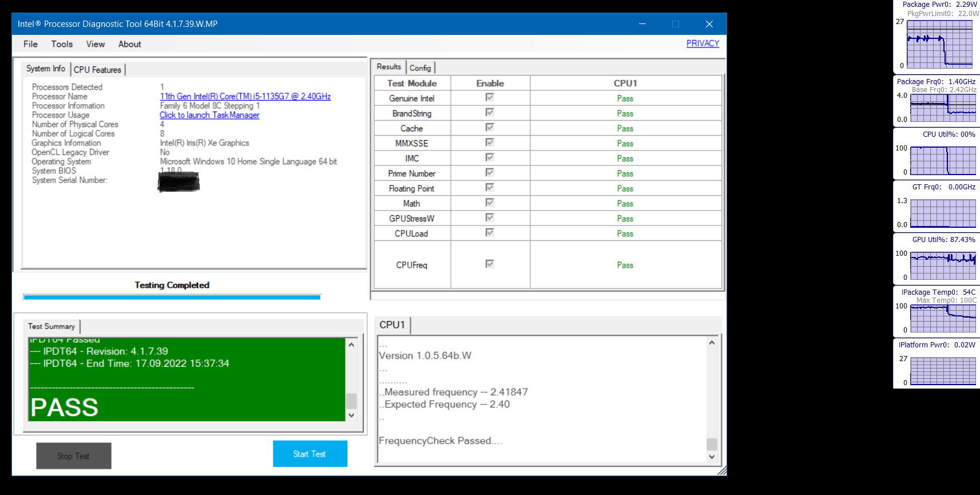Screen dimensions: 980x495
Task: Maximize the Intel Processor Diagnostic Tool window
Action: pos(676,24)
